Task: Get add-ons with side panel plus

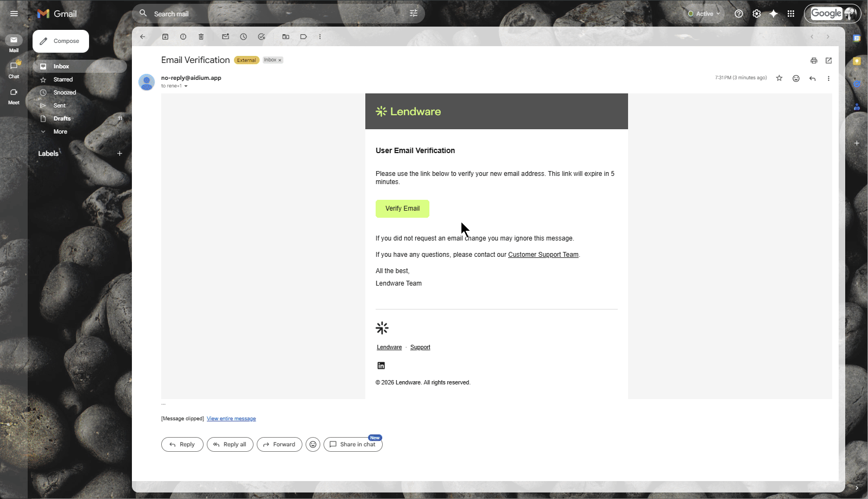Action: tap(857, 143)
